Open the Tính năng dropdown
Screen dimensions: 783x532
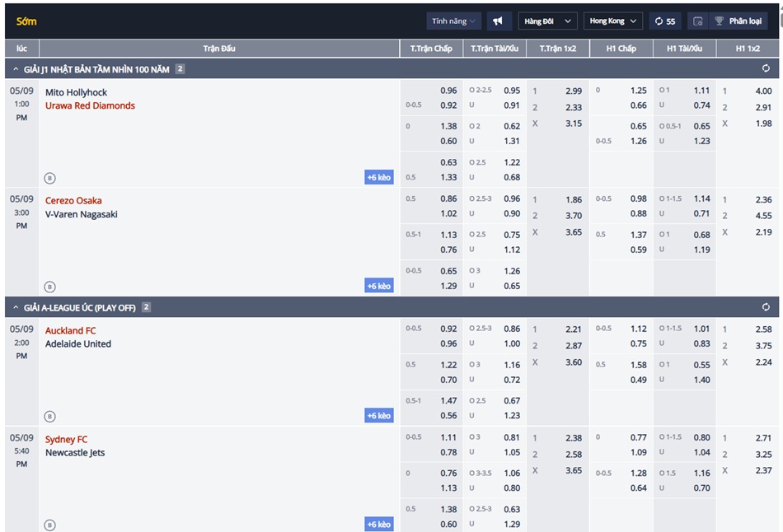(454, 21)
